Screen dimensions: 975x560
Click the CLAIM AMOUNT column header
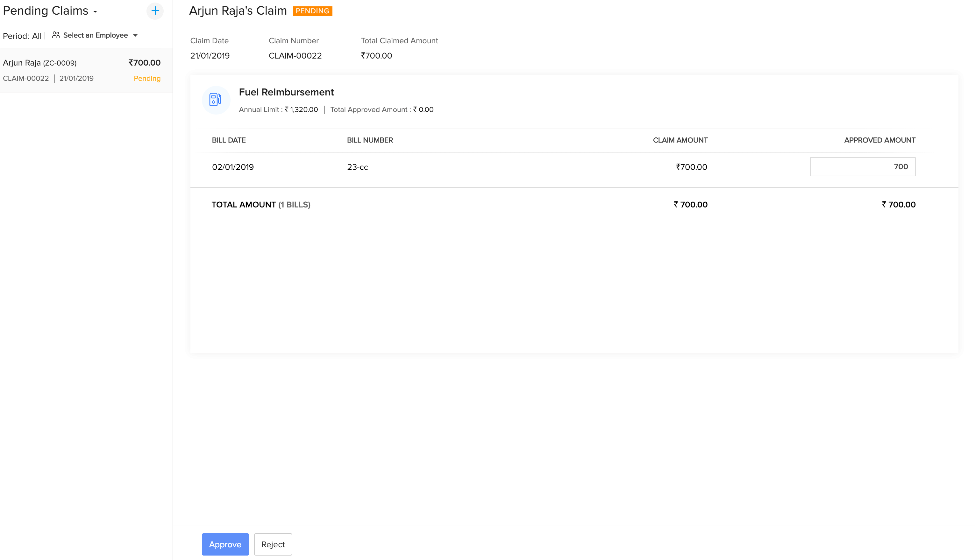click(680, 140)
